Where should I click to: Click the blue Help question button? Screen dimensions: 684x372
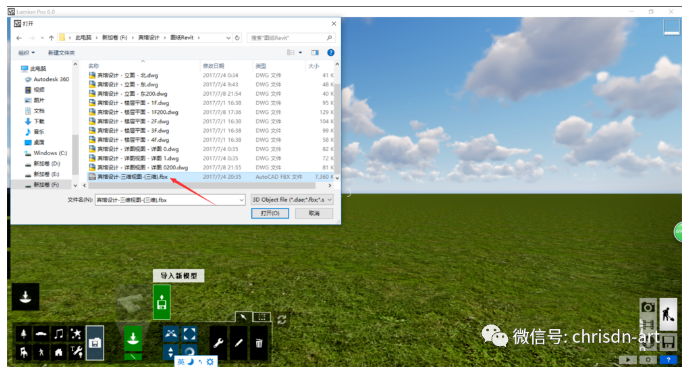[x=668, y=360]
